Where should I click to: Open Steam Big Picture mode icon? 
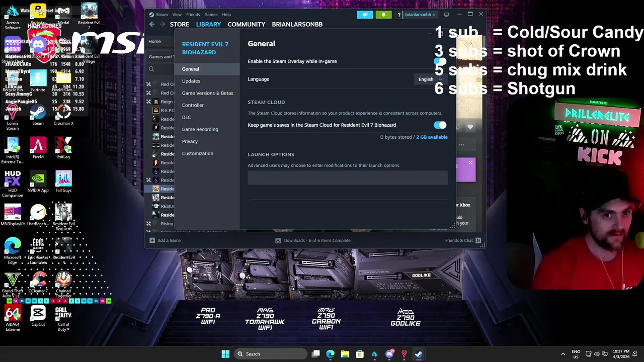(446, 15)
